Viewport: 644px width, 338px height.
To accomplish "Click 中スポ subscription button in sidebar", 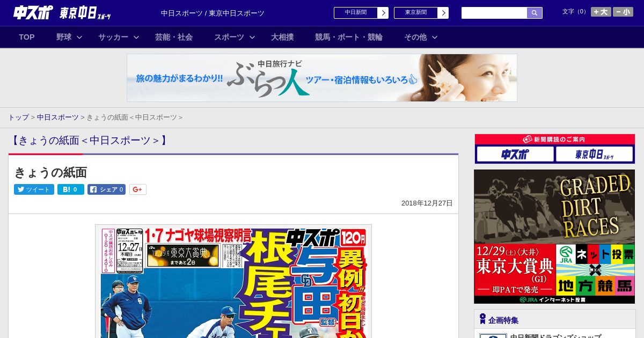I will point(515,155).
